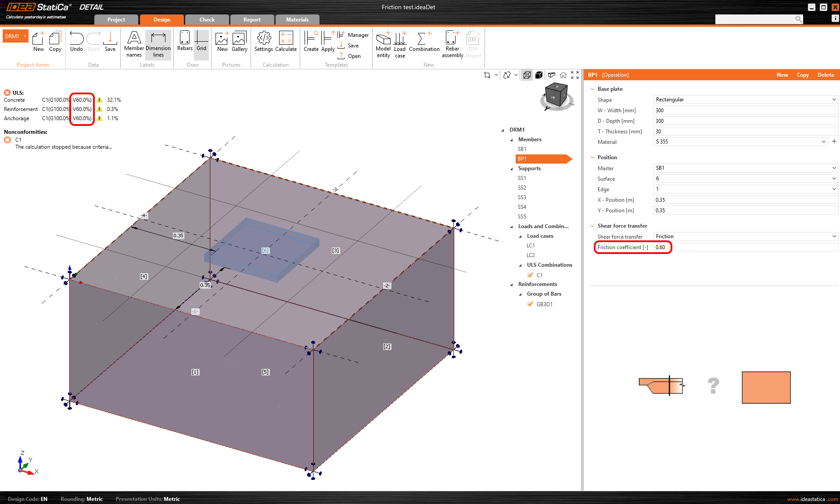Collapse the Supports tree node
840x504 pixels.
point(511,169)
